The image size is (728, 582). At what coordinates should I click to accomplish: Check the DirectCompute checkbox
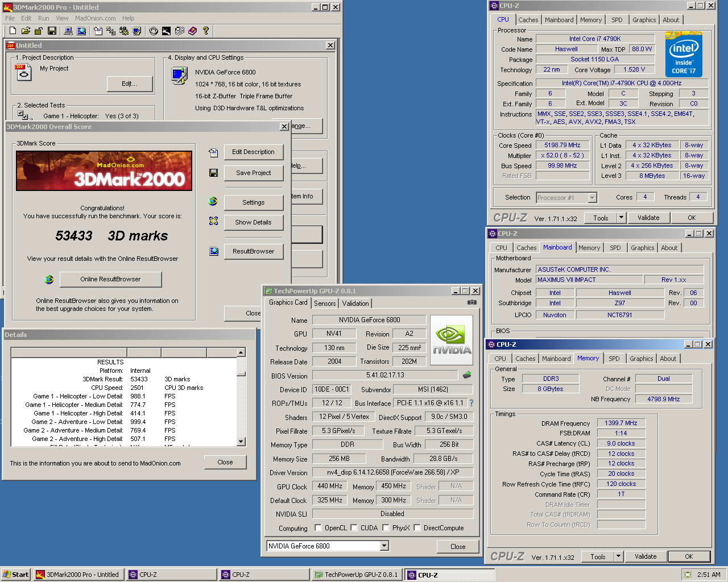click(417, 528)
